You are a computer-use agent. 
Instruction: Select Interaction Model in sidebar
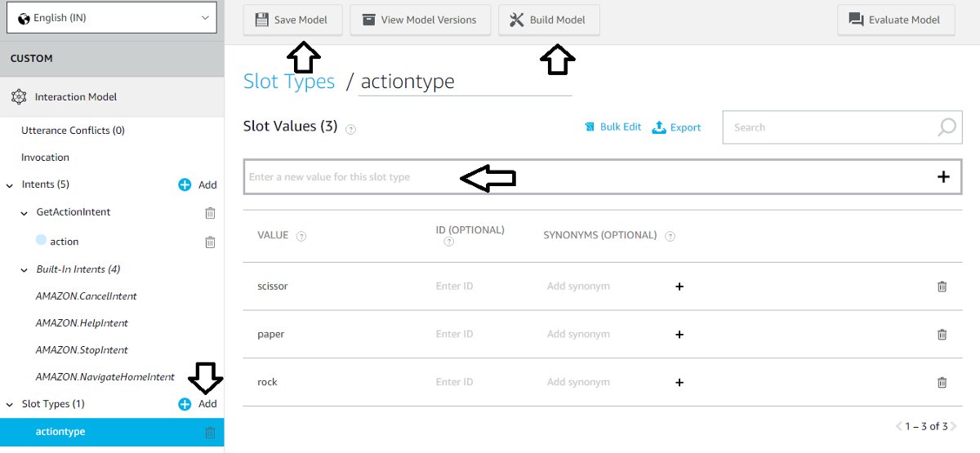point(76,97)
